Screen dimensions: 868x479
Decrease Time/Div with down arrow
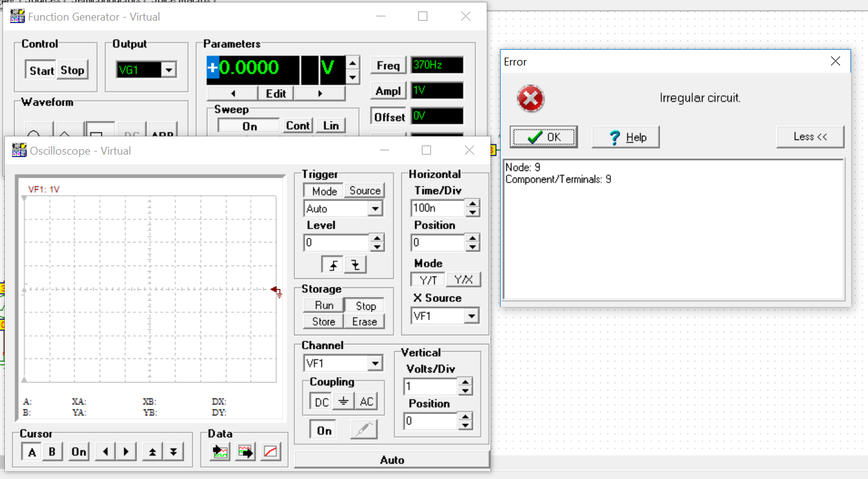473,212
